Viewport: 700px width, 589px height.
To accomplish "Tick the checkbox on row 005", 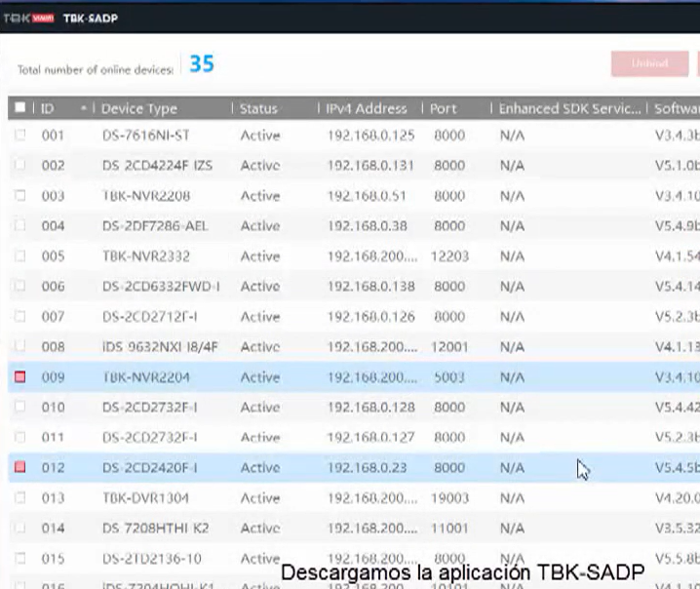I will (x=20, y=256).
